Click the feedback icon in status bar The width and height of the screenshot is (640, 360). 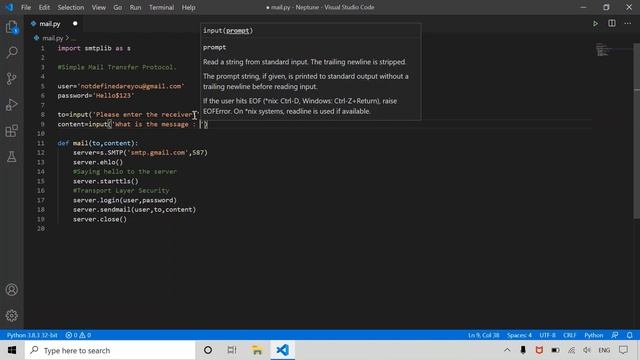click(x=615, y=335)
